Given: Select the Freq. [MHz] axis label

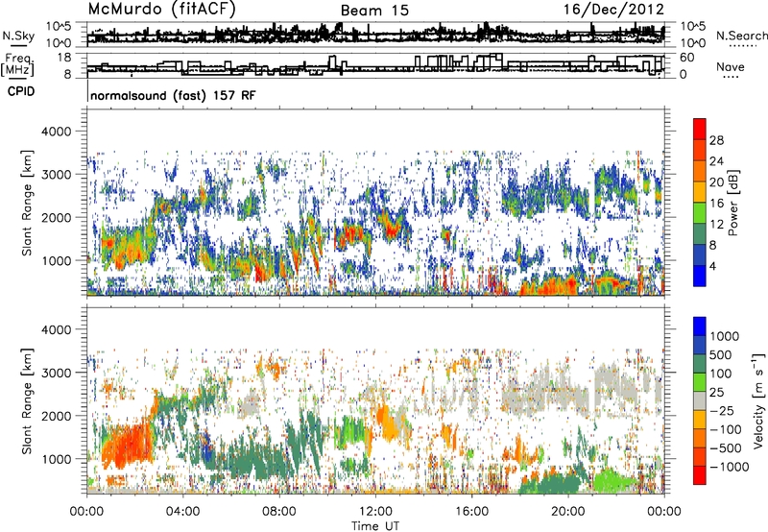Looking at the screenshot, I should pyautogui.click(x=18, y=64).
